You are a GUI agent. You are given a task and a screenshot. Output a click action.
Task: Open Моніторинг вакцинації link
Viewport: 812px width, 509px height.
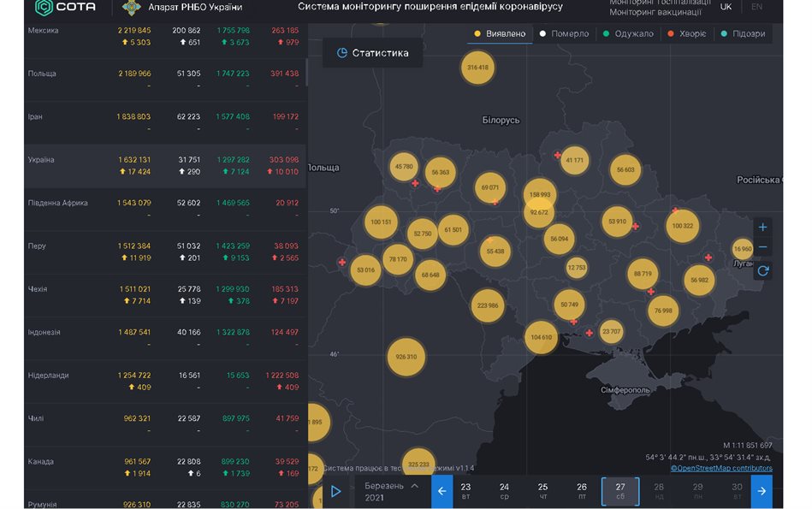pyautogui.click(x=655, y=12)
